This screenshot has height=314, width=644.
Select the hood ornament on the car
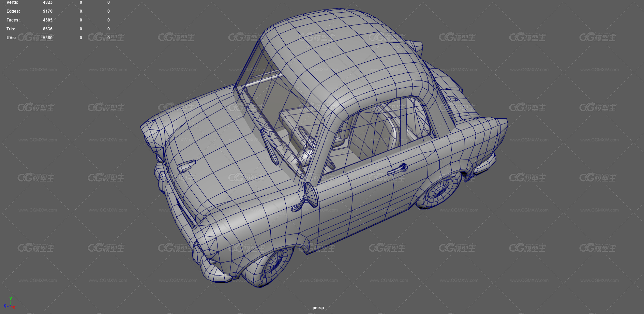pos(186,166)
